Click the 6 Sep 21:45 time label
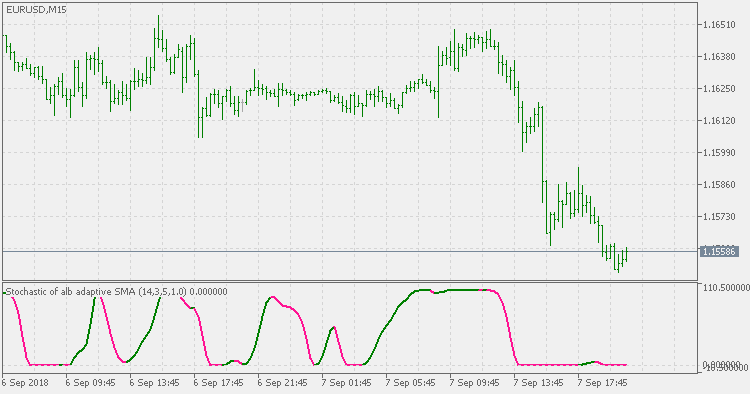 click(283, 383)
